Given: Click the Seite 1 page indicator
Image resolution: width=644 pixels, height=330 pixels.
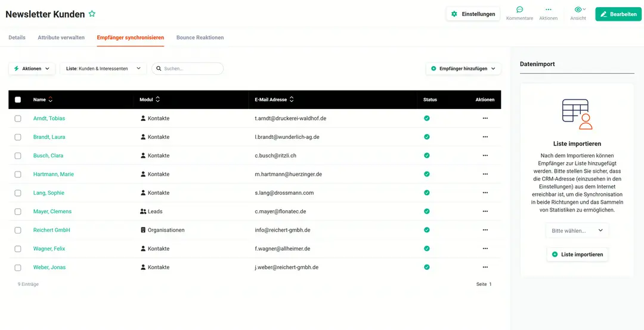Looking at the screenshot, I should 484,284.
